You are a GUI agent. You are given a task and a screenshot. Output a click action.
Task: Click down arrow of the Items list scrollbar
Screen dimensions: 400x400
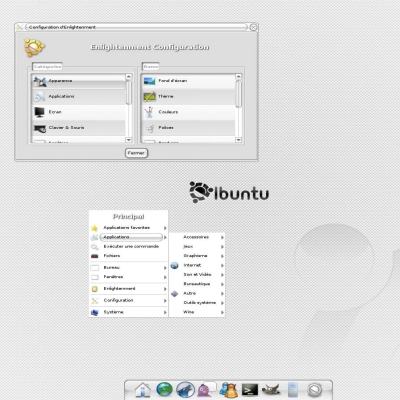238,140
